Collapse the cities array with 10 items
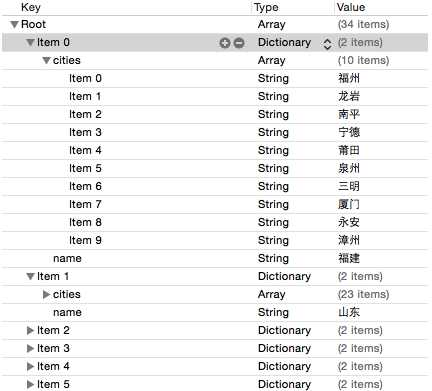Viewport: 432px width, 391px height. pyautogui.click(x=46, y=61)
